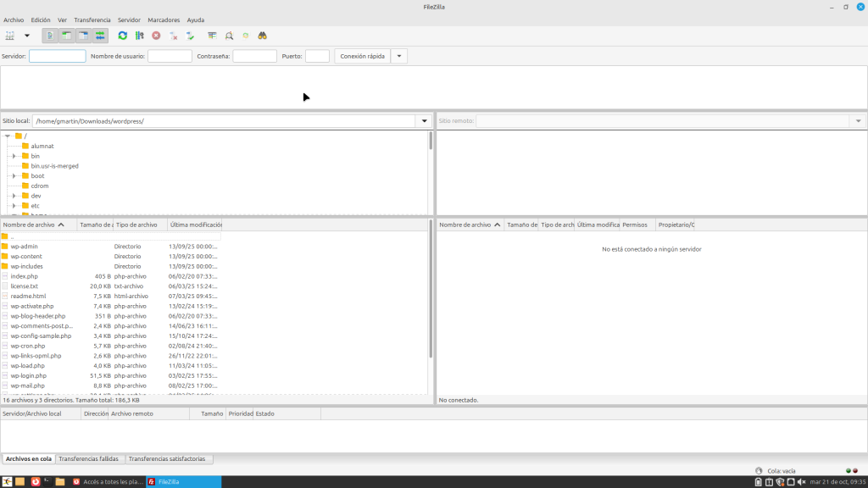
Task: Toggle the message log panel display
Action: [x=51, y=36]
